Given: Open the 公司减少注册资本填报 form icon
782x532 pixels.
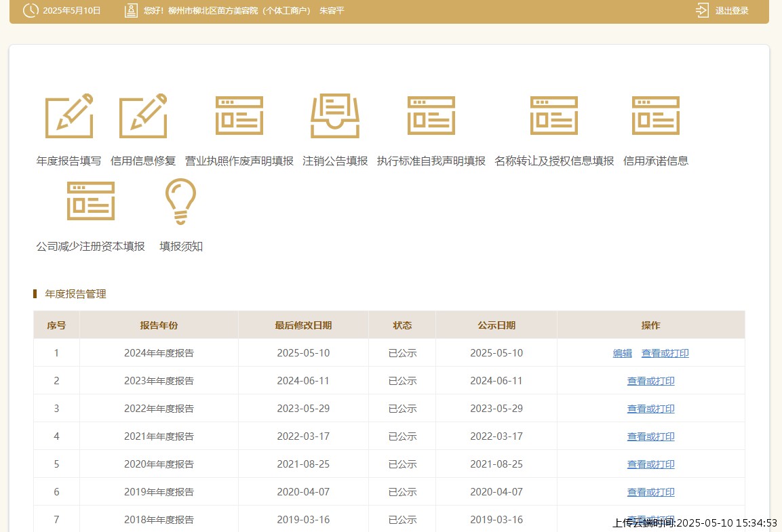Looking at the screenshot, I should point(91,201).
